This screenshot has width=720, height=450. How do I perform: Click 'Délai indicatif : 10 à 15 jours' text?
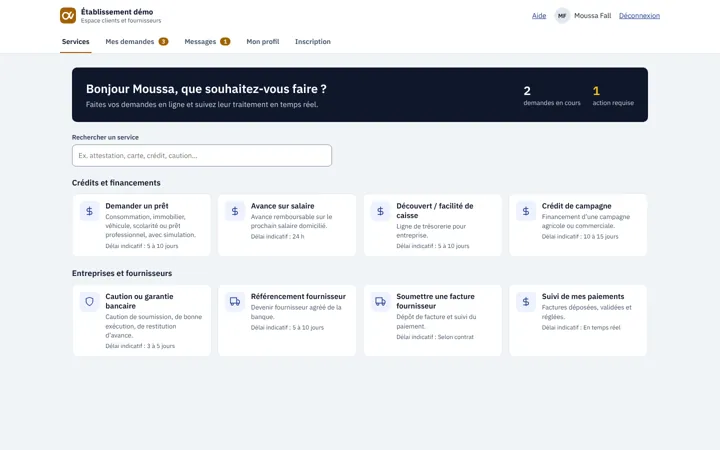[580, 237]
